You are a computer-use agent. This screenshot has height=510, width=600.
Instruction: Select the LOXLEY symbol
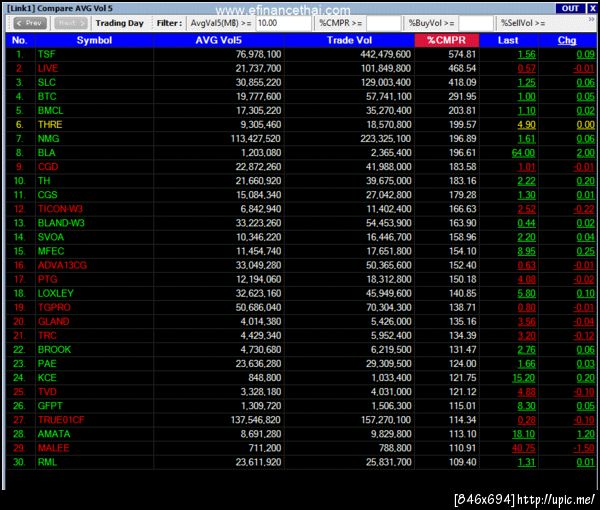pos(55,293)
